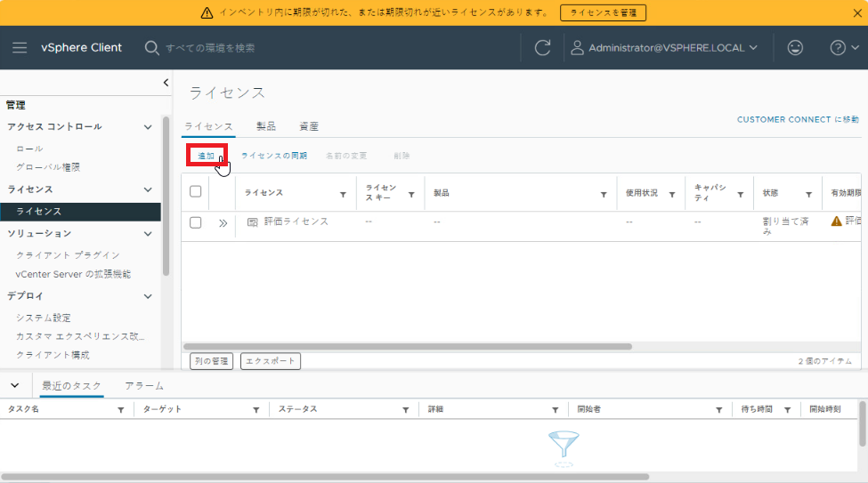Image resolution: width=868 pixels, height=483 pixels.
Task: Filter the 製品 column
Action: pos(603,194)
